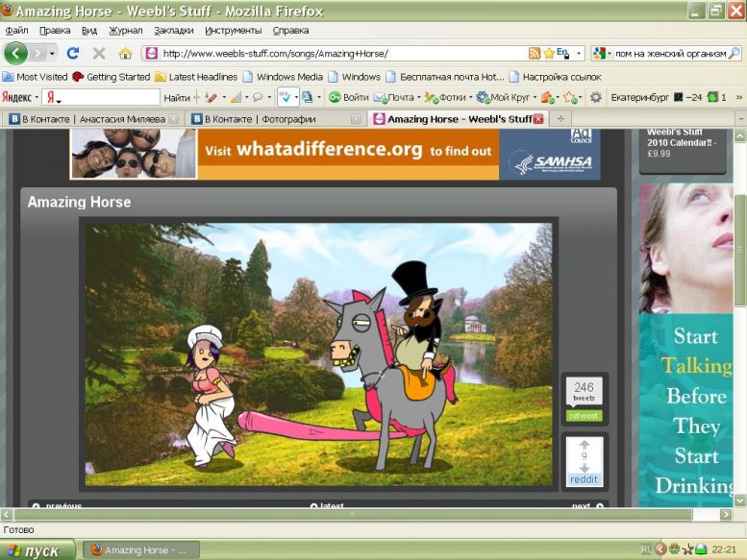Screen dimensions: 747x560
Task: Go to the Home page icon
Action: tap(125, 53)
